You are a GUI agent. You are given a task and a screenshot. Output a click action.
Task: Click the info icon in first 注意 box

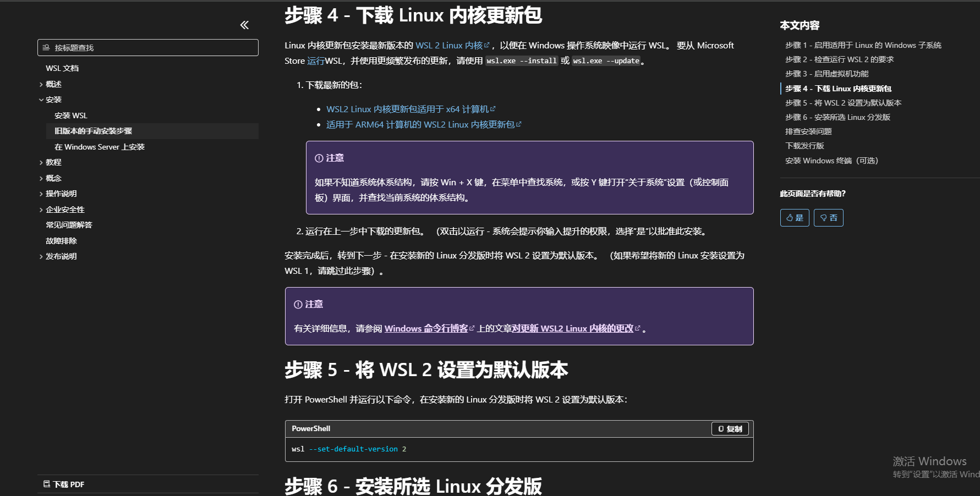pos(319,158)
